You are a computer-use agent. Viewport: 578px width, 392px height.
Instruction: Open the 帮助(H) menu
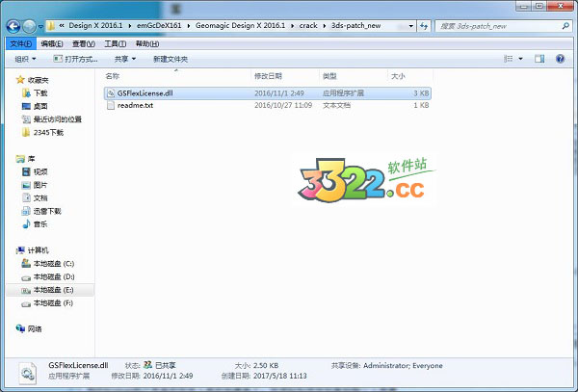click(x=147, y=44)
